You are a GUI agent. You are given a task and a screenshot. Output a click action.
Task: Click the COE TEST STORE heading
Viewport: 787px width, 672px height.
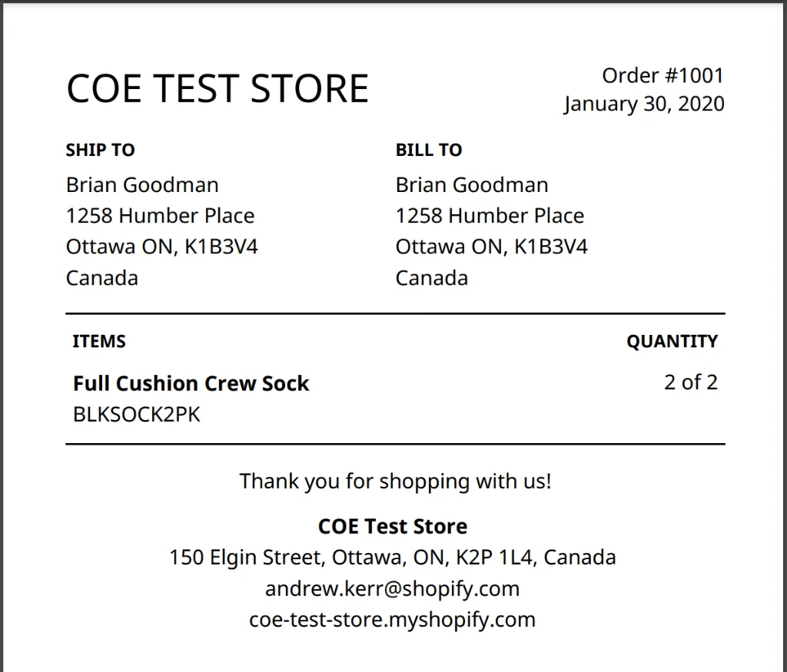(x=218, y=89)
